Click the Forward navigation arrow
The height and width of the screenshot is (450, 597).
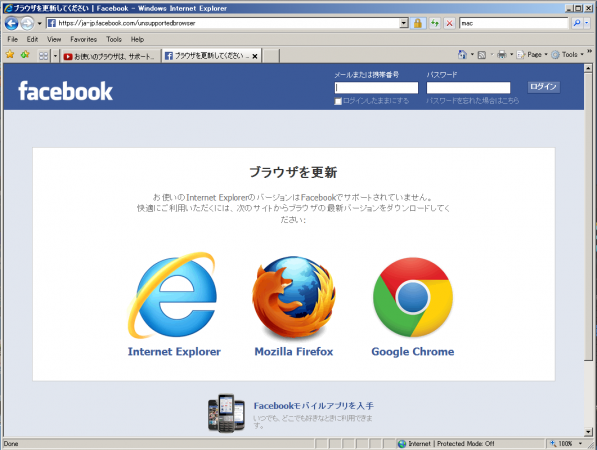point(27,24)
